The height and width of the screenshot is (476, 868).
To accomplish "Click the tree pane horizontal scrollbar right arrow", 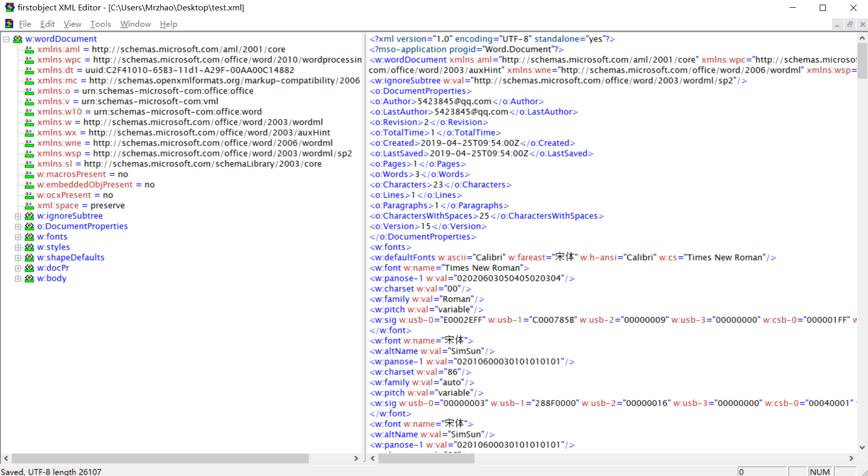I will pos(356,458).
